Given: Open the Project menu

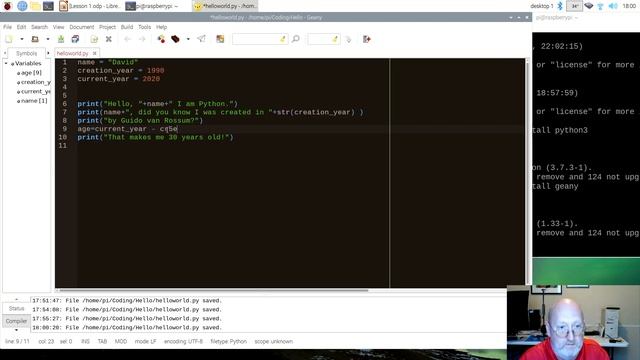Looking at the screenshot, I should 107,27.
